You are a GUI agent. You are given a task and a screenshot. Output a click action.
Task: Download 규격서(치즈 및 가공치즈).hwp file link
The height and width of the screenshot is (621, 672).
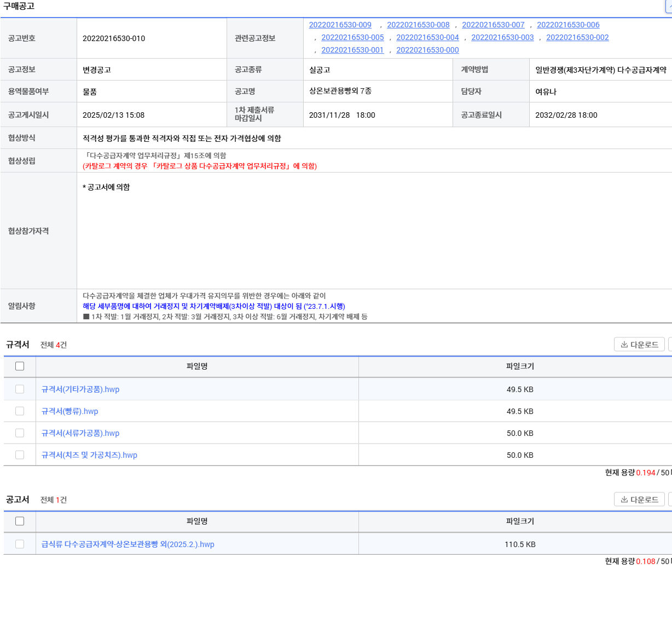coord(89,455)
